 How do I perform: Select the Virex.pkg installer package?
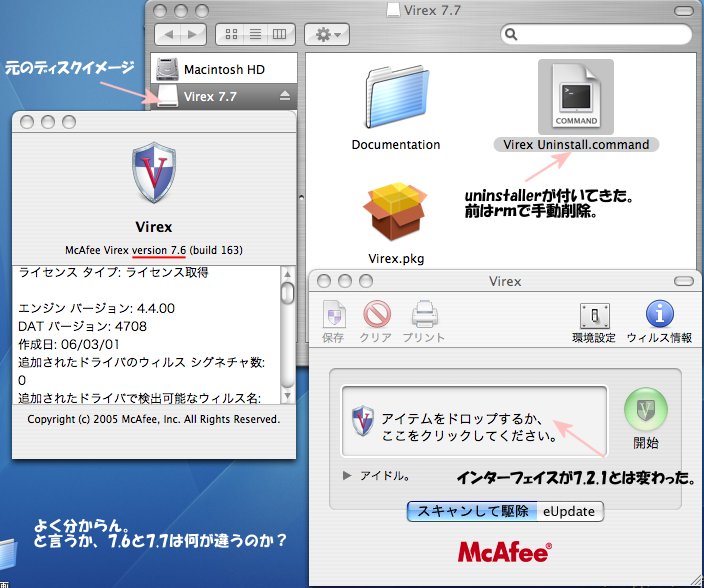point(395,211)
